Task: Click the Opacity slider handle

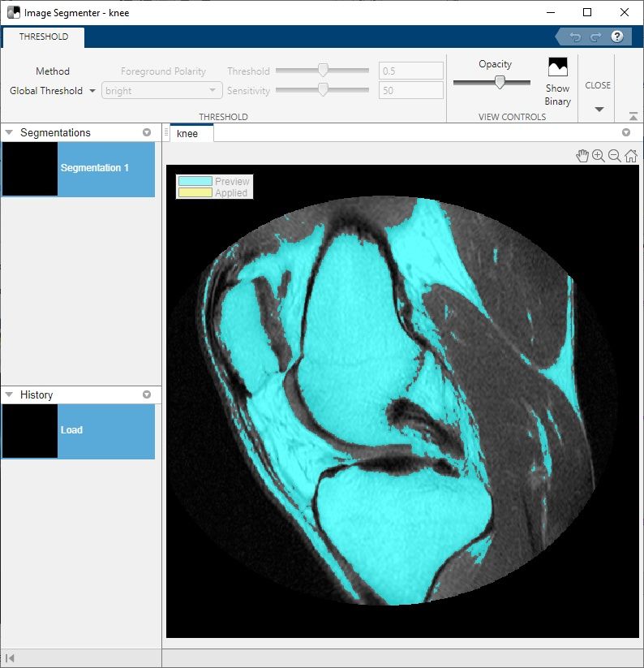Action: (x=500, y=82)
